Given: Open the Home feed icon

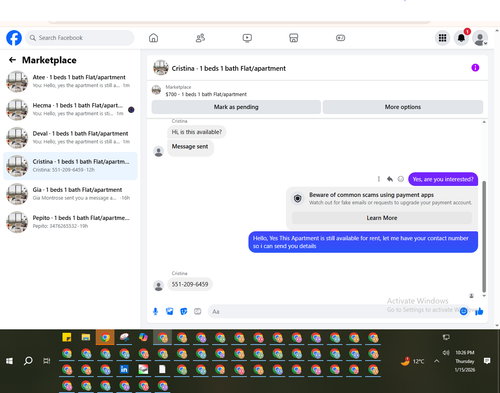Looking at the screenshot, I should tap(153, 38).
